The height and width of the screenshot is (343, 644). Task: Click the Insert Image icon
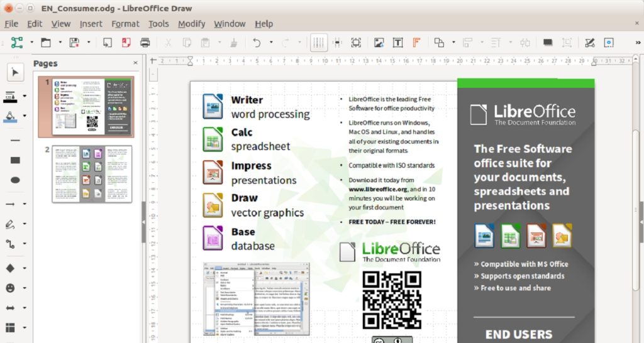point(379,43)
